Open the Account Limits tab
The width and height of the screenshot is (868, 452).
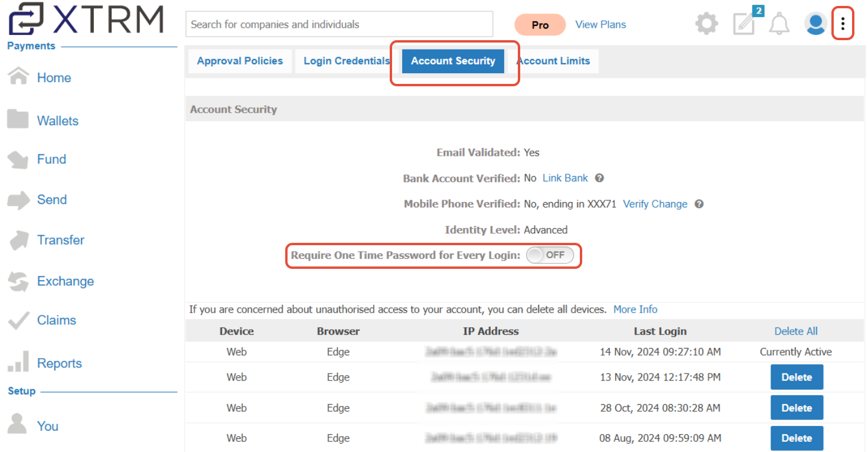click(x=553, y=61)
